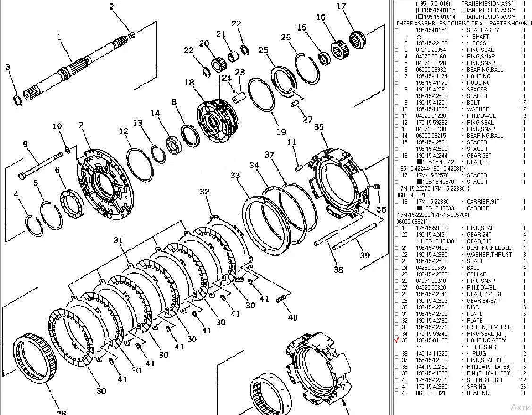Screen dimensions: 532x415
Task: Select the part name BEARING,NEEDLE
Action: 489,248
